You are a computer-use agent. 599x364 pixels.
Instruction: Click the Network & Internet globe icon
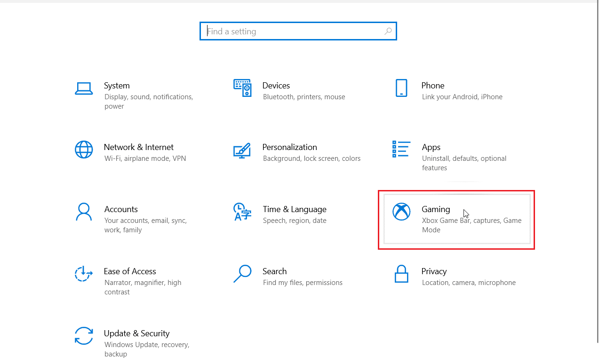click(x=84, y=150)
